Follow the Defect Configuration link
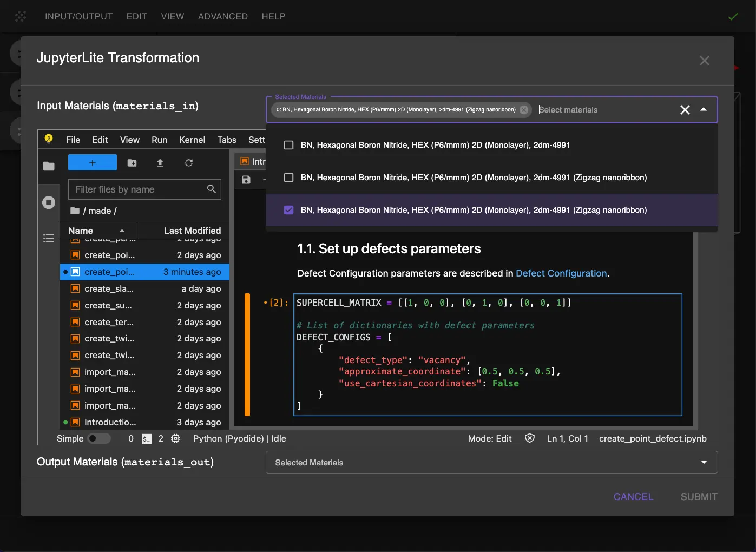This screenshot has height=552, width=756. click(x=561, y=273)
